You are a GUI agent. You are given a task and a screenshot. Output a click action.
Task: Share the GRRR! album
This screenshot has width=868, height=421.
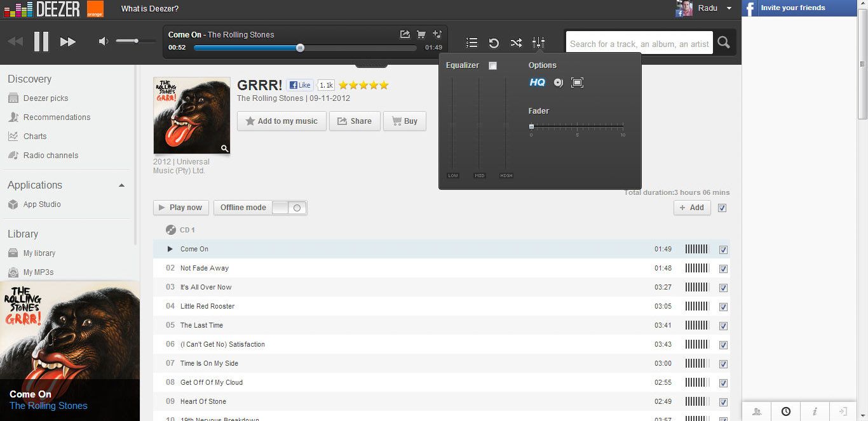(355, 121)
